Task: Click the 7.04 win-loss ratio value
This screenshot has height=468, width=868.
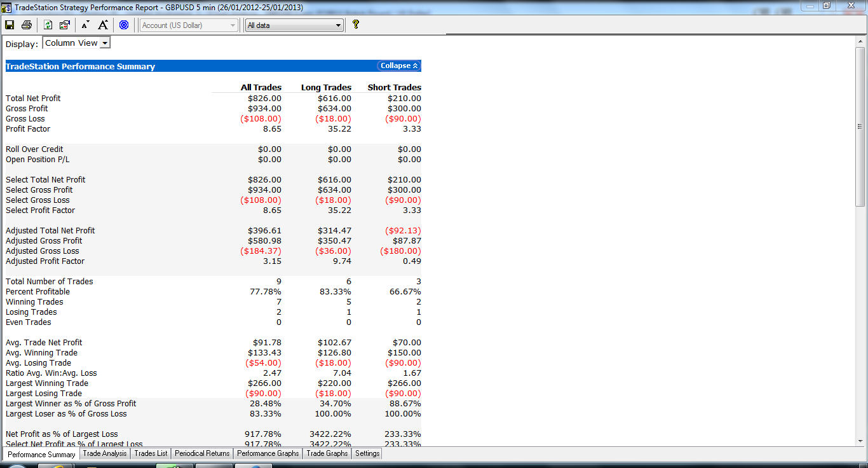Action: (342, 373)
